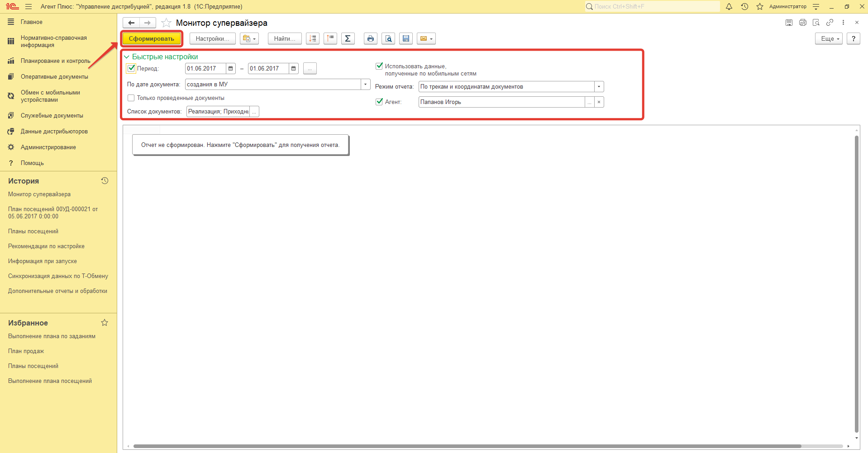Image resolution: width=868 pixels, height=453 pixels.
Task: Go forward with right arrow button
Action: click(x=148, y=23)
